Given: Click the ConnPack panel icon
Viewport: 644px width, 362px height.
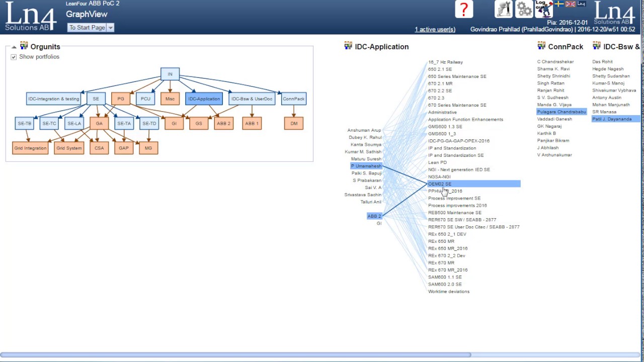Looking at the screenshot, I should [541, 46].
